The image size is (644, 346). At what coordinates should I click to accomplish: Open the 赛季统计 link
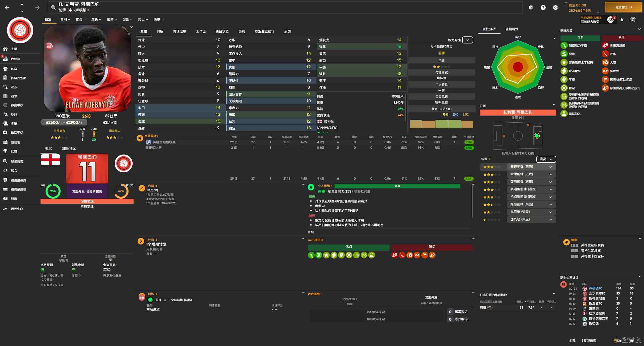pos(151,136)
